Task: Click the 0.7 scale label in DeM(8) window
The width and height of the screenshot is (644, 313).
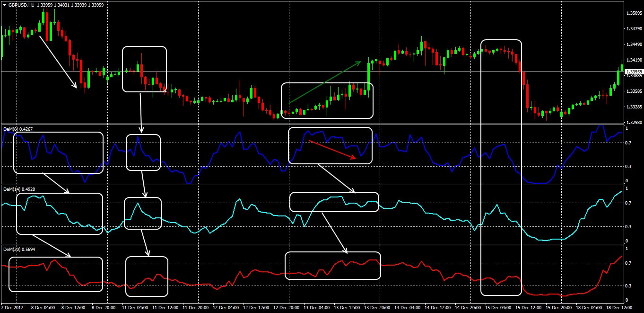Action: pyautogui.click(x=628, y=143)
